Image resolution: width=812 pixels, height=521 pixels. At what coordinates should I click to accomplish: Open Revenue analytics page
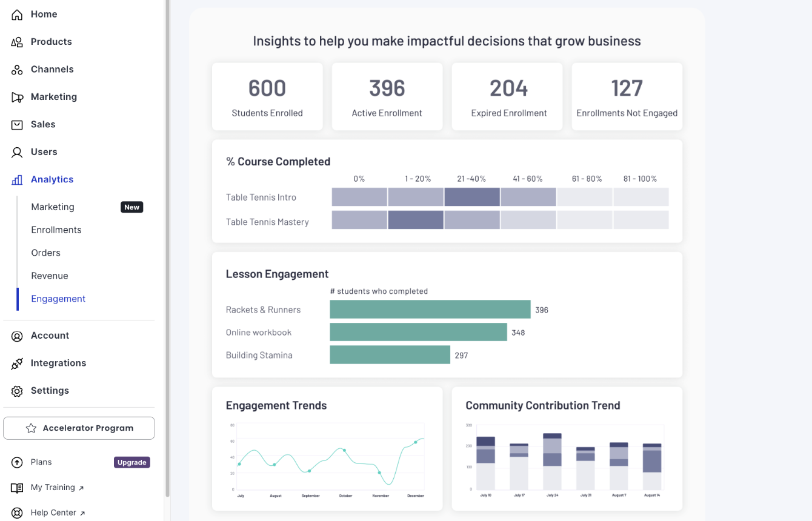pos(50,276)
